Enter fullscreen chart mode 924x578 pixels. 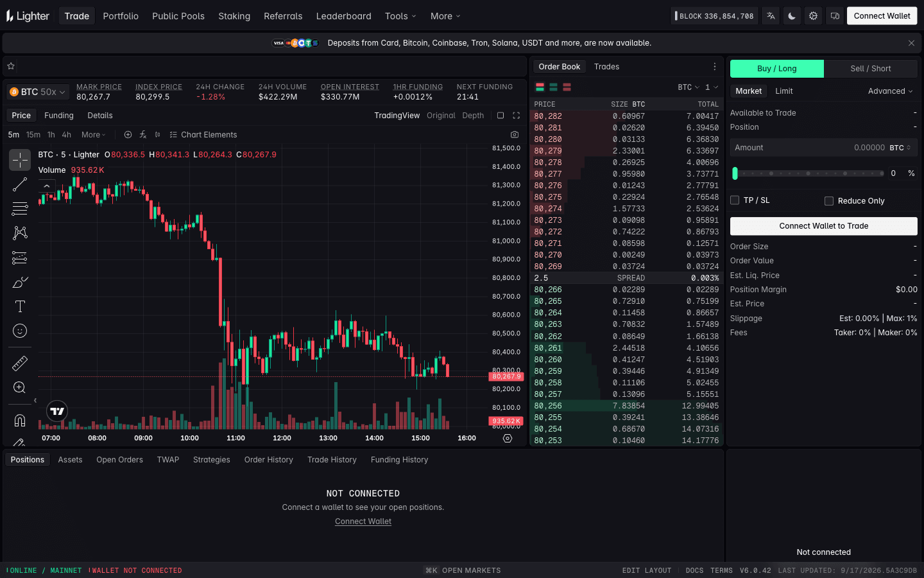point(516,116)
